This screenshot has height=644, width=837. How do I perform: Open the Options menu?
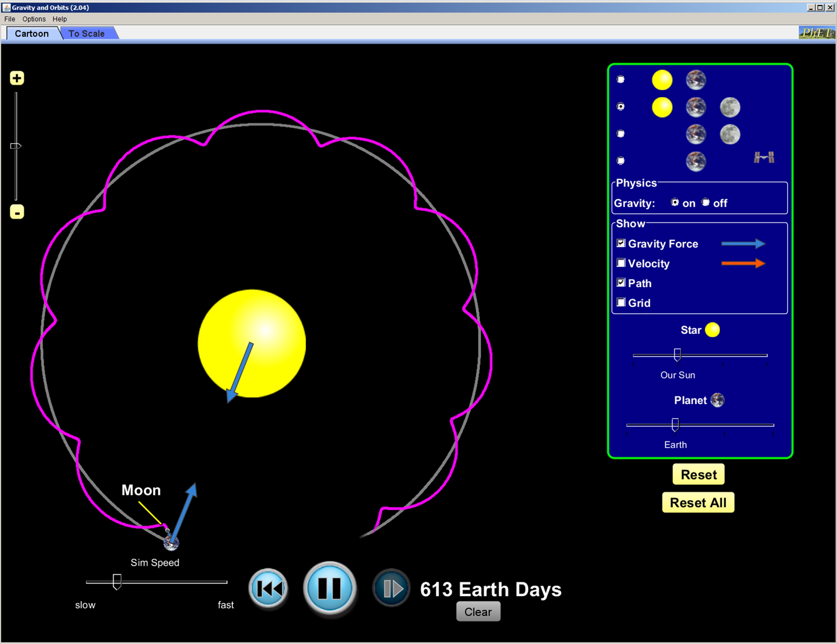point(34,19)
